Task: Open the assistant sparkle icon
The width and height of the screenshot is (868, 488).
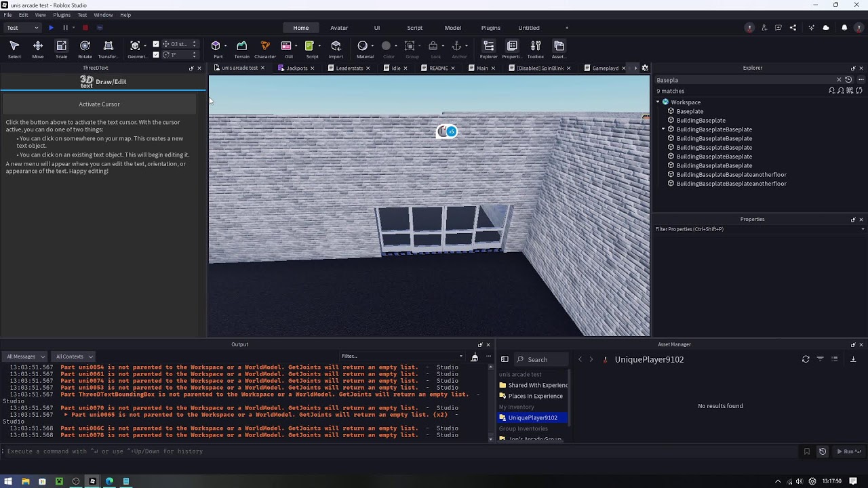Action: coord(811,28)
